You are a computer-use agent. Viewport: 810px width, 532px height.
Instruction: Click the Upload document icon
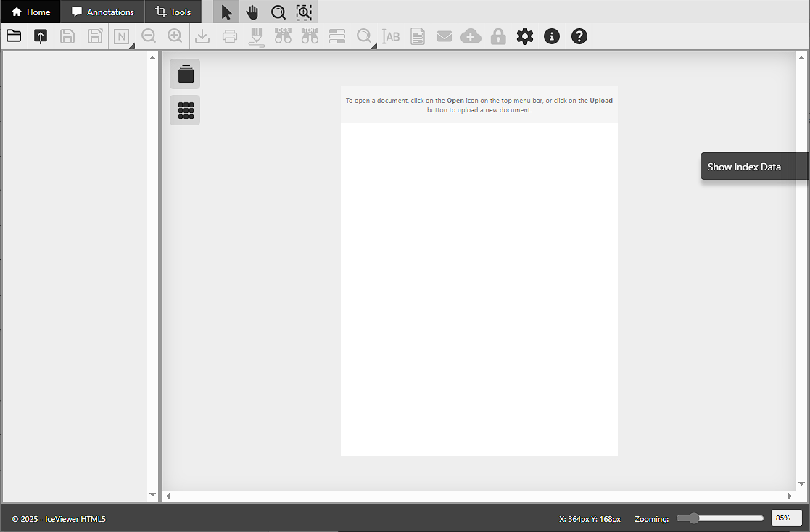point(41,36)
